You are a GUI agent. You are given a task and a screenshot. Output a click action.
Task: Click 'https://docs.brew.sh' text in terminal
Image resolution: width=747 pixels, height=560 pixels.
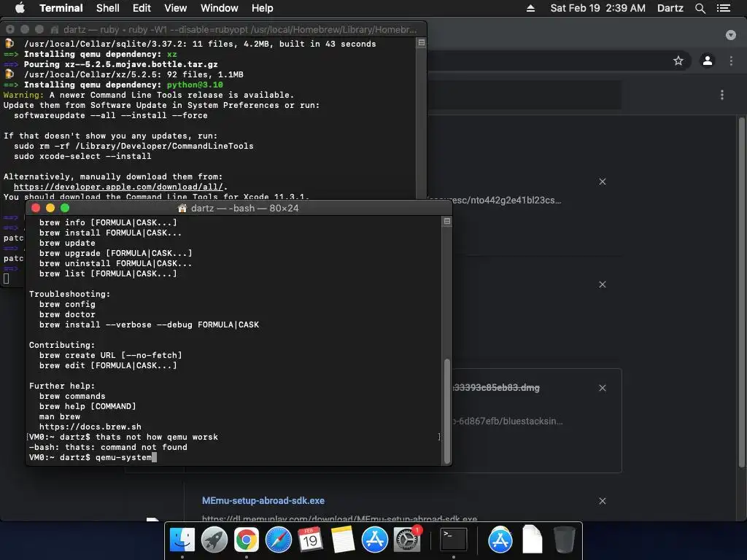point(90,427)
